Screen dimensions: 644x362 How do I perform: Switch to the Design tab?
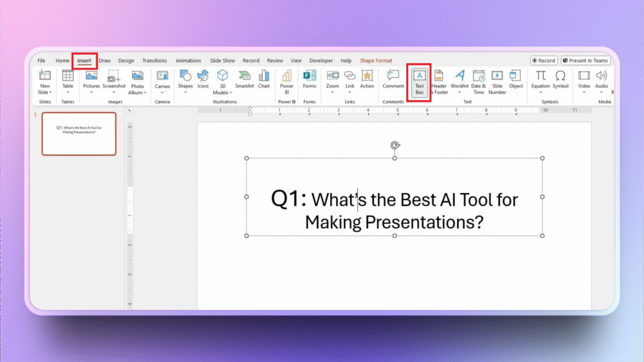126,61
